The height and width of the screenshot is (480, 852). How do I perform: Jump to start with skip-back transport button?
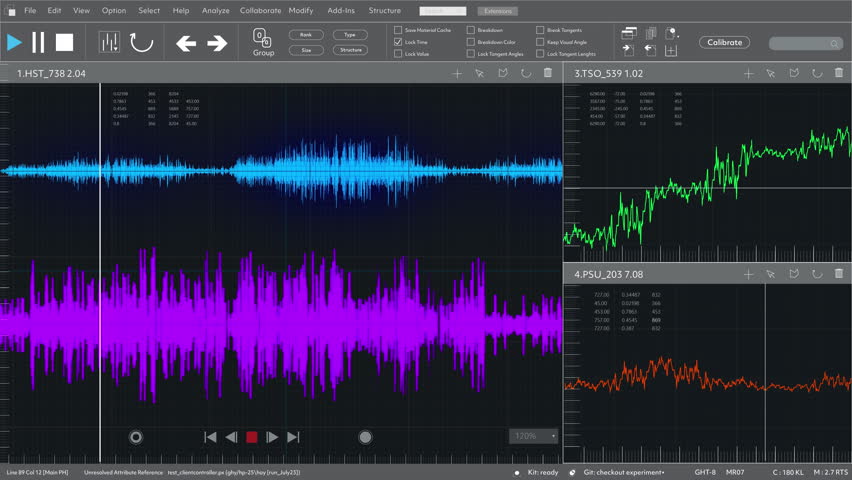coord(210,437)
